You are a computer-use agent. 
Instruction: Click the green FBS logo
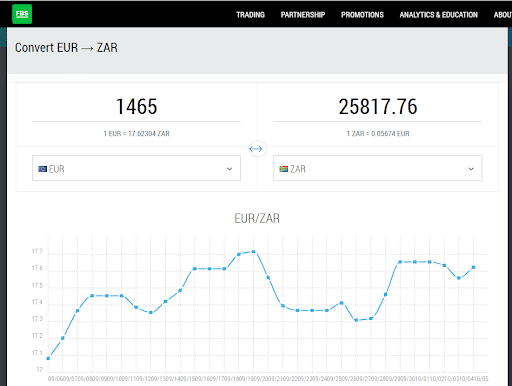click(x=22, y=14)
